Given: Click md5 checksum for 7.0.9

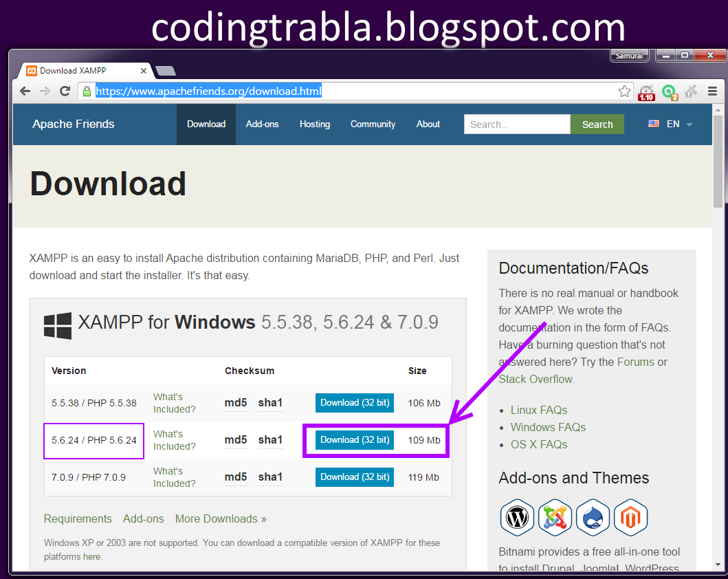Looking at the screenshot, I should click(236, 477).
